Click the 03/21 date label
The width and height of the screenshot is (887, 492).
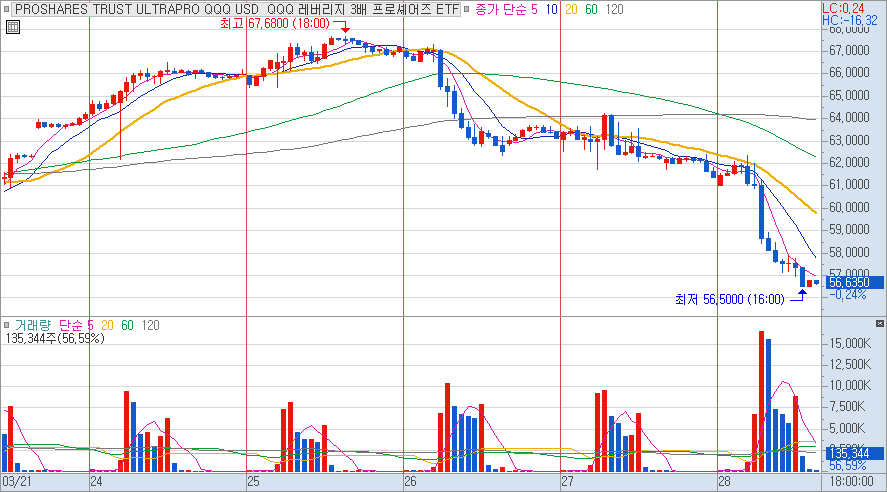click(16, 482)
